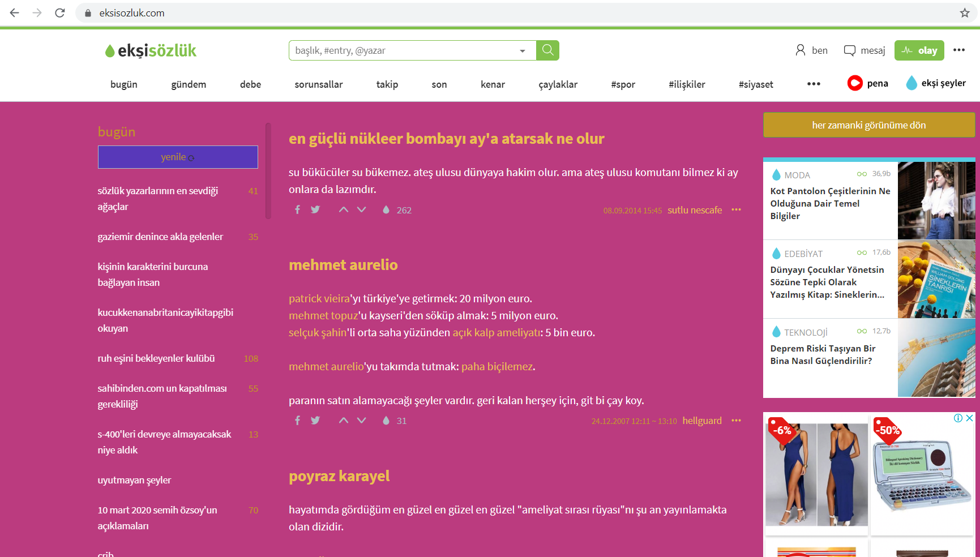The width and height of the screenshot is (980, 557).
Task: Open the pena link
Action: (868, 83)
